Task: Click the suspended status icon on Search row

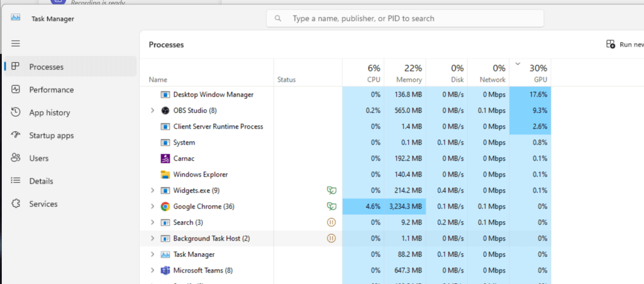Action: pos(331,222)
